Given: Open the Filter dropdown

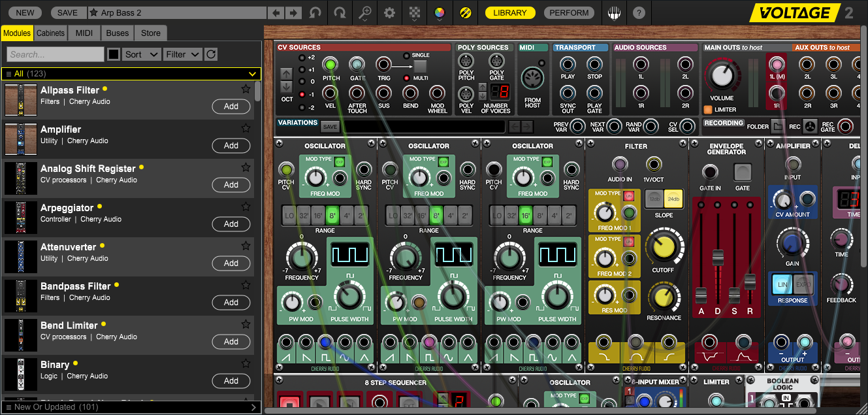Looking at the screenshot, I should tap(182, 54).
